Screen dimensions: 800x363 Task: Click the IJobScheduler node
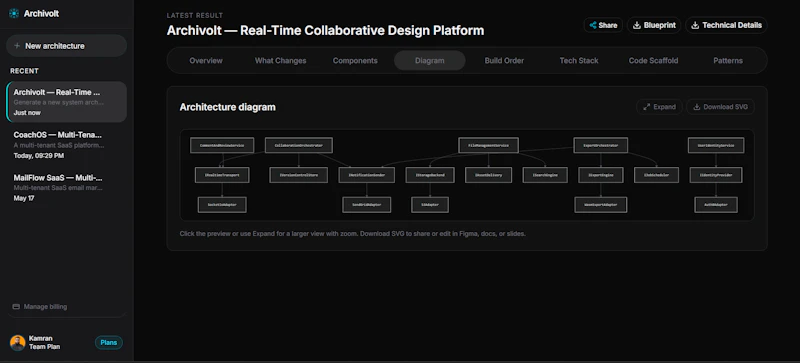point(656,175)
